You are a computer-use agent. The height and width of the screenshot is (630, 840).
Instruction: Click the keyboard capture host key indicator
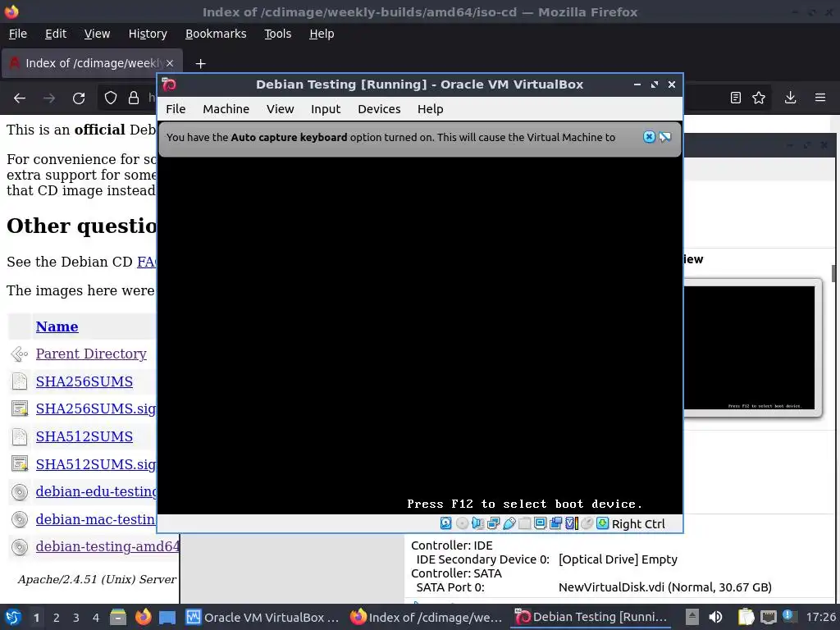603,523
